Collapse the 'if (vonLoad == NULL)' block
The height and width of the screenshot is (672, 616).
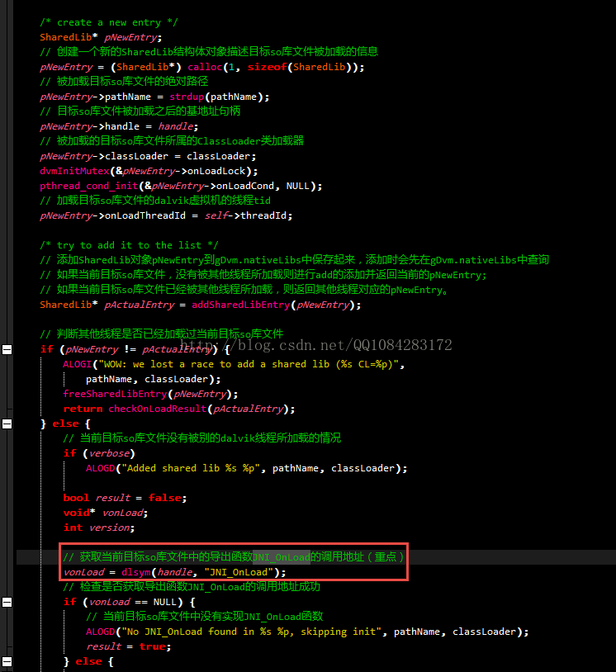point(7,602)
